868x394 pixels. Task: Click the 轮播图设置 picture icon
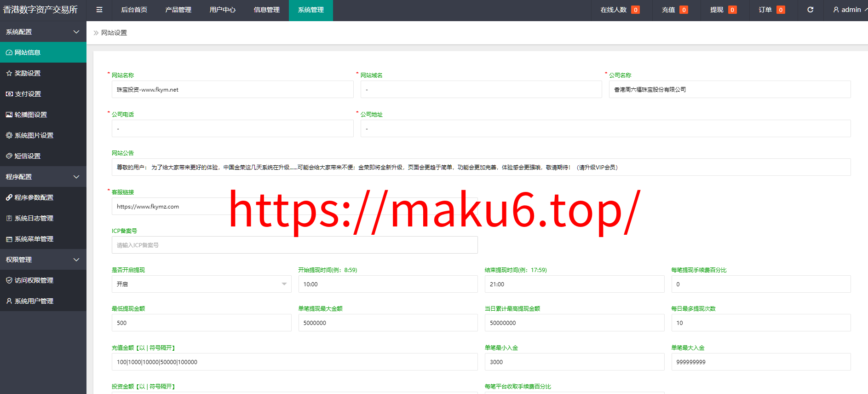coord(9,115)
